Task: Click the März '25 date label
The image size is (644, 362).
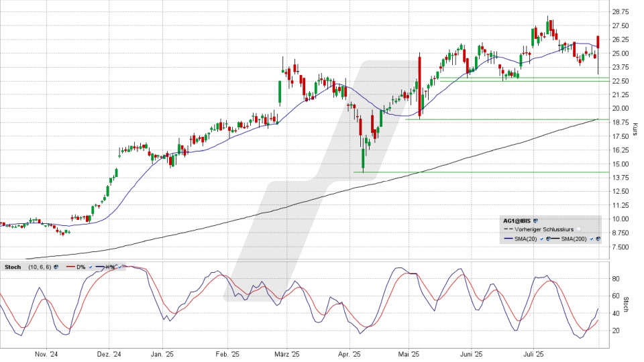Action: [x=287, y=354]
